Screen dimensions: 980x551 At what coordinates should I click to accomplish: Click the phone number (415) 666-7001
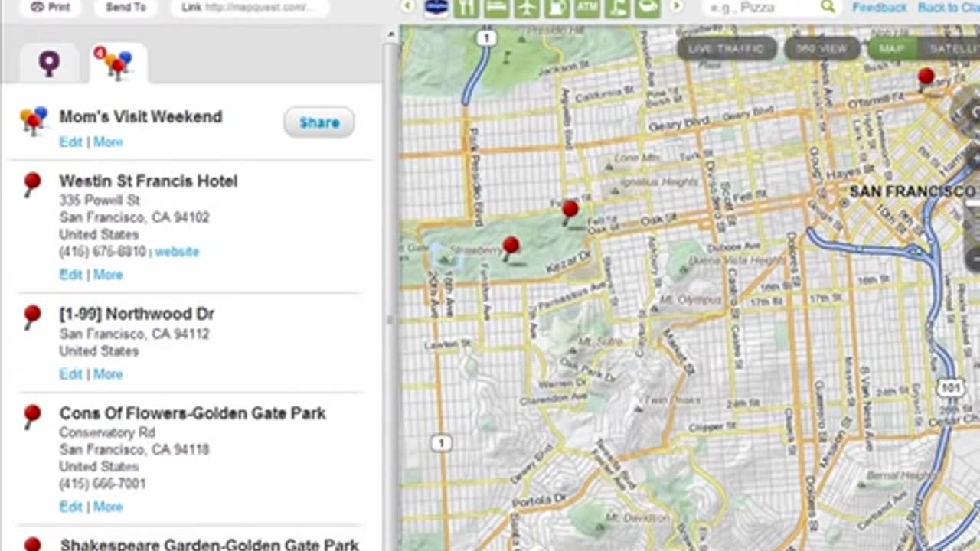(x=103, y=484)
